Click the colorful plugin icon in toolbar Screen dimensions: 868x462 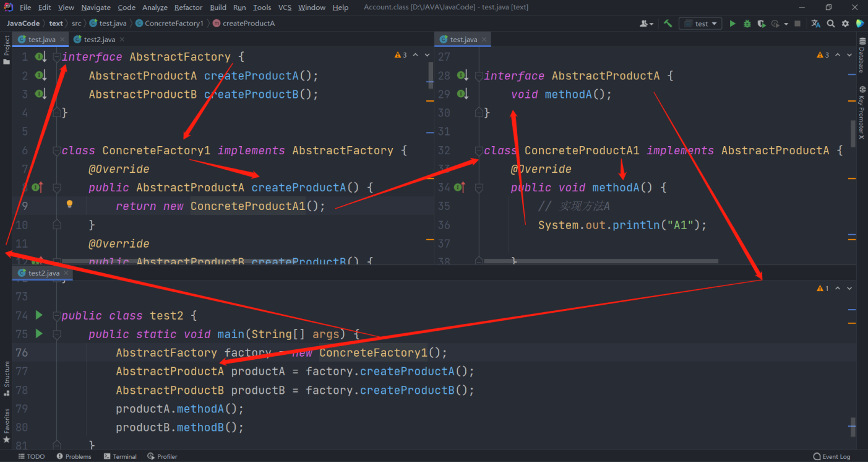[860, 24]
